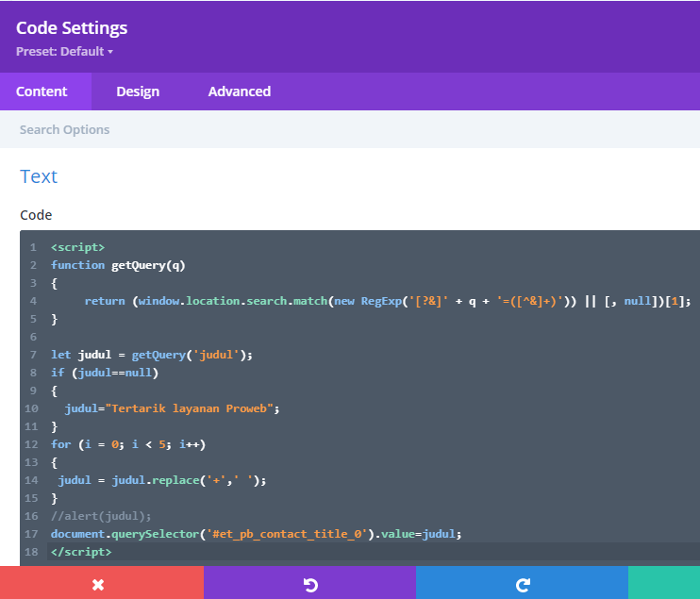Focus the Search Options field
This screenshot has width=700, height=599.
(x=350, y=129)
